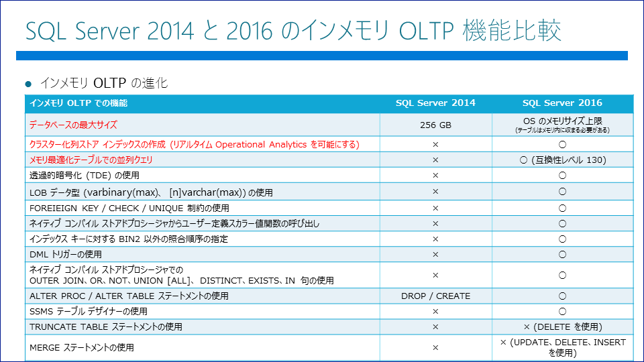
Task: Click the '× (DELETE を使用)' cell
Action: [562, 327]
